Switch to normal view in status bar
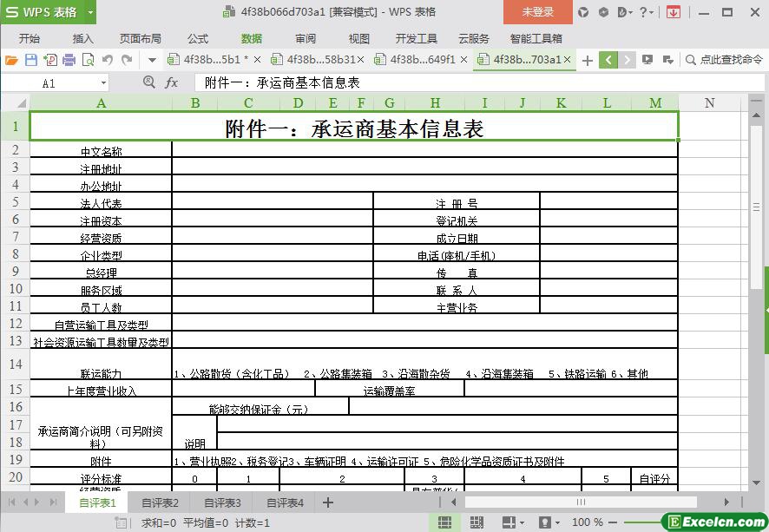Viewport: 769px width, 532px height. coord(444,522)
